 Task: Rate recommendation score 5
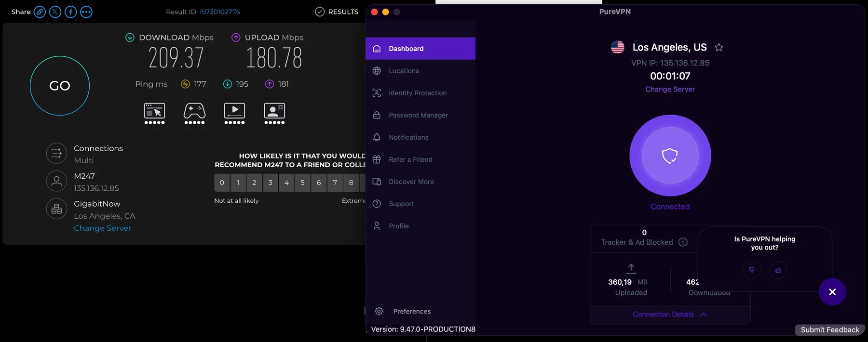[302, 183]
